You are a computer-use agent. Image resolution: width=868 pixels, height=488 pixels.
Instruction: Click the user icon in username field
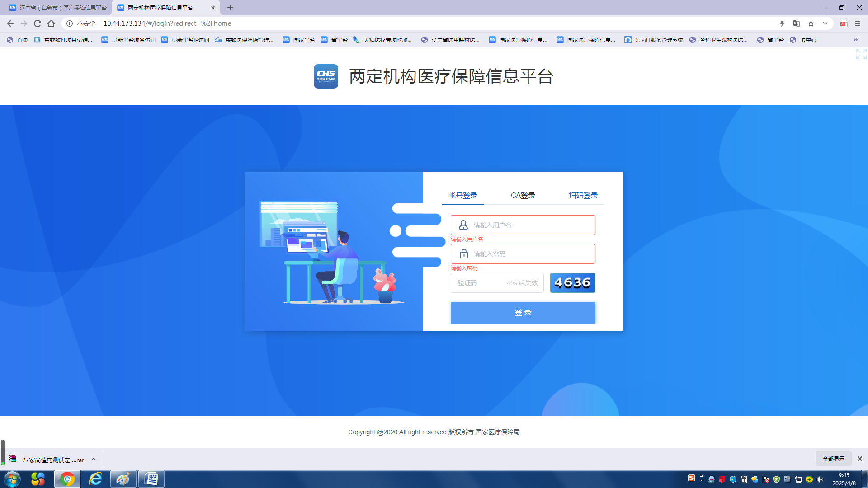point(463,225)
